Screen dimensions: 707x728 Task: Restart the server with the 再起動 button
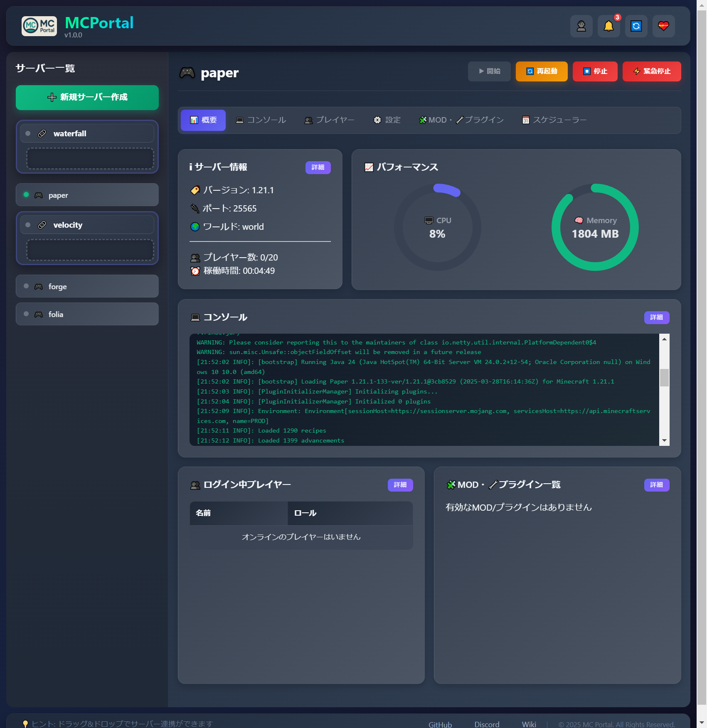[x=541, y=71]
